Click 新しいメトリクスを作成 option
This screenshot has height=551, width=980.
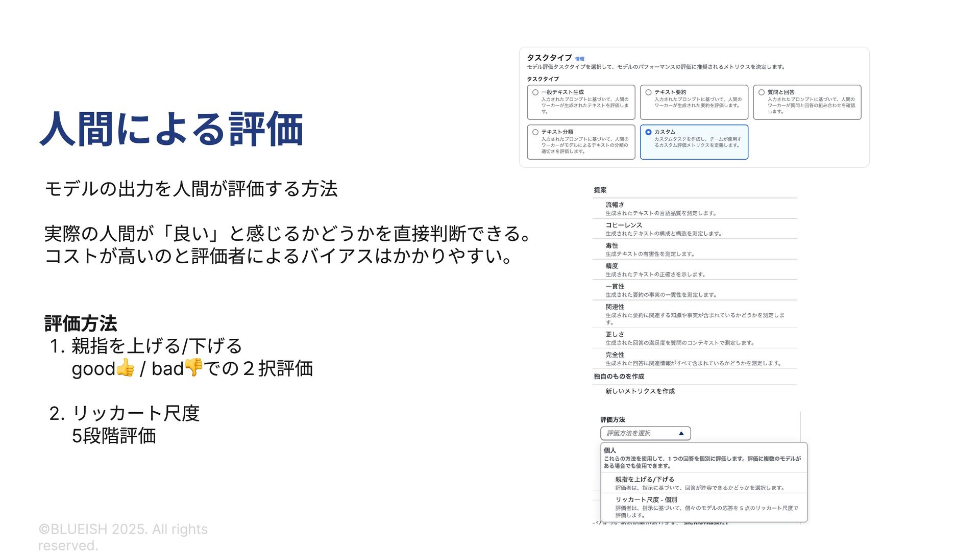(640, 391)
